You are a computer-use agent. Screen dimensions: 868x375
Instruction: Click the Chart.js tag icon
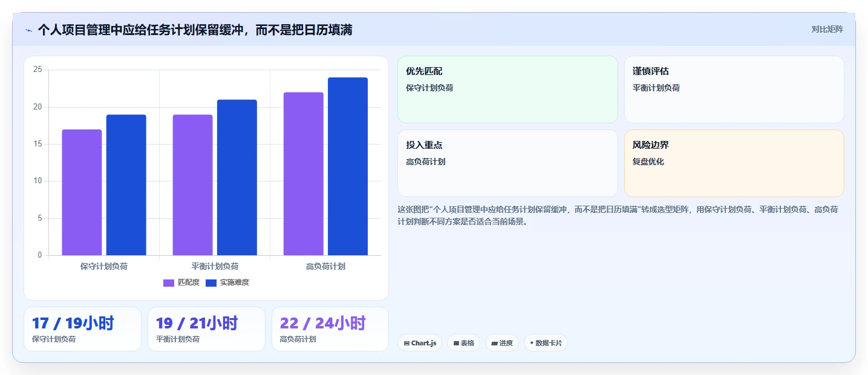[x=406, y=343]
